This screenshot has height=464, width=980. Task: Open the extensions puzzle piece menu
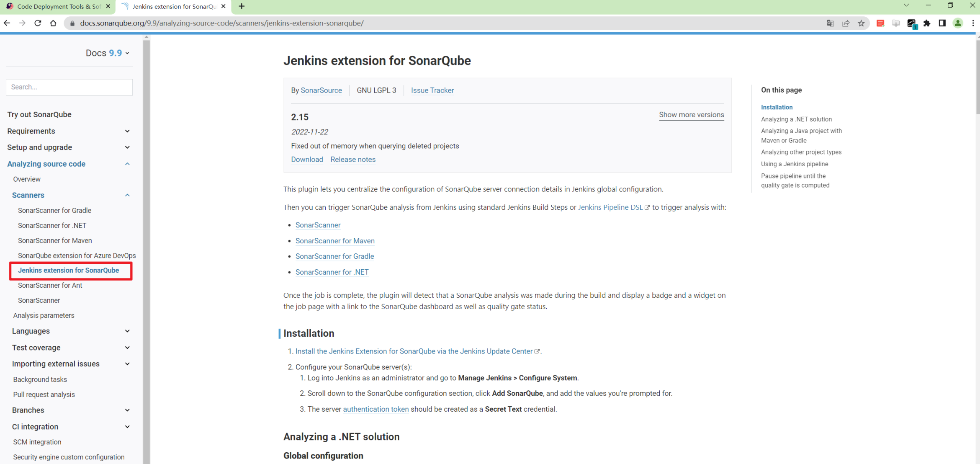point(927,23)
